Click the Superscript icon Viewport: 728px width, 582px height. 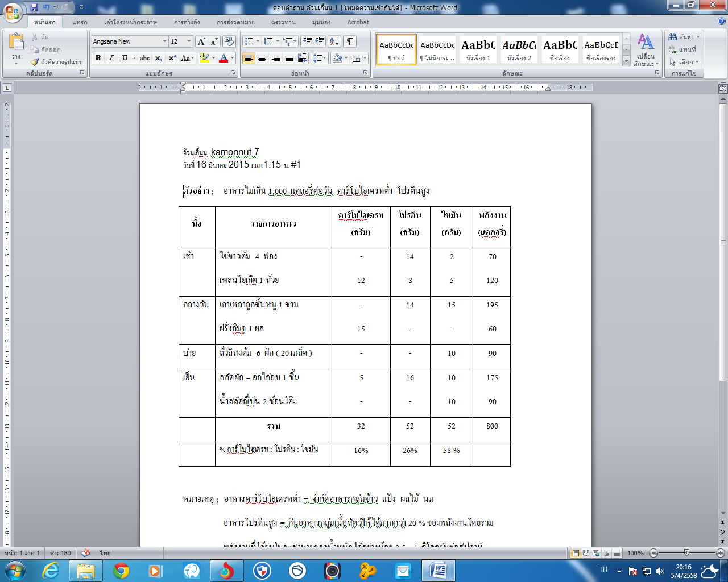pos(172,58)
